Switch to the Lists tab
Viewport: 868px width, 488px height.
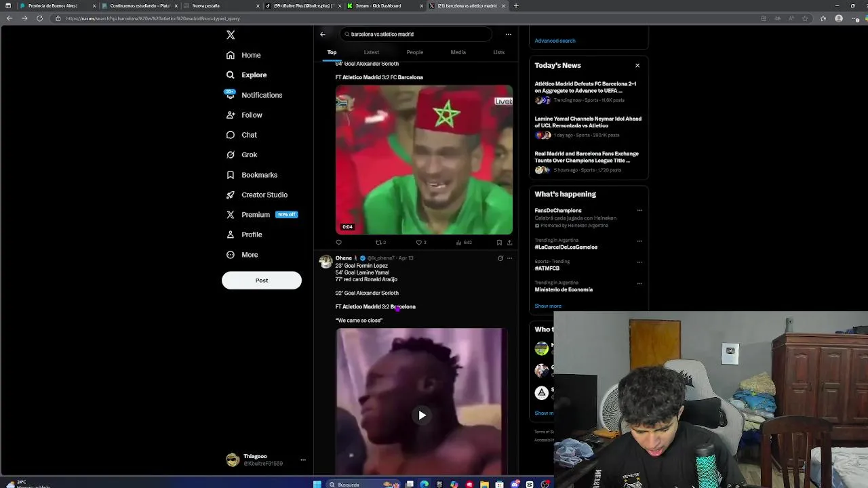tap(498, 52)
